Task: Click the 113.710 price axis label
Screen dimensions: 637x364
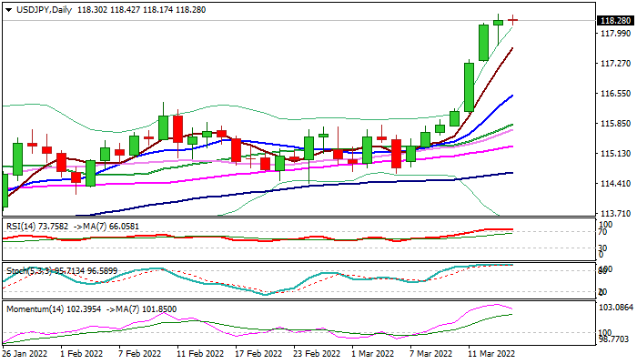Action: click(615, 214)
